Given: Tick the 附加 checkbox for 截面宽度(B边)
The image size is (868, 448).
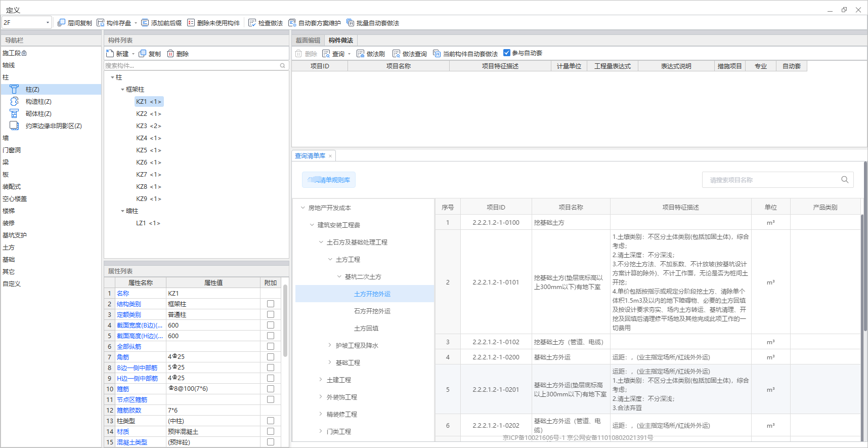Looking at the screenshot, I should pyautogui.click(x=271, y=325).
